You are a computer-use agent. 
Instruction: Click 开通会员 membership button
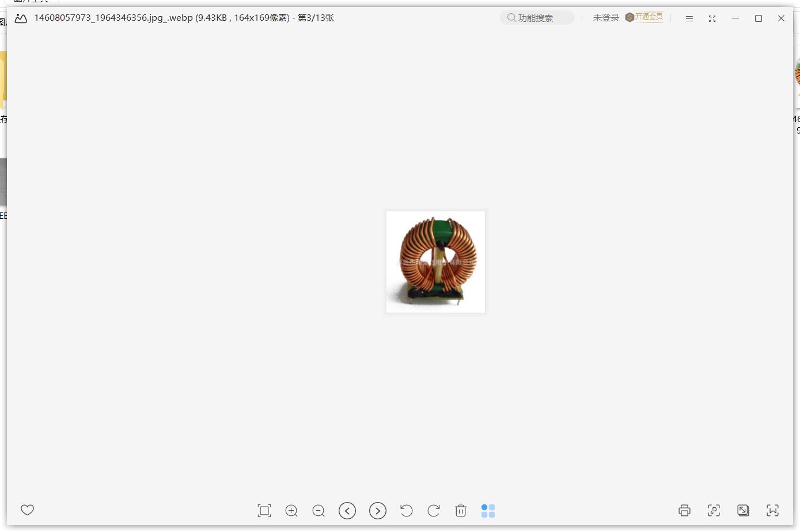pyautogui.click(x=644, y=17)
